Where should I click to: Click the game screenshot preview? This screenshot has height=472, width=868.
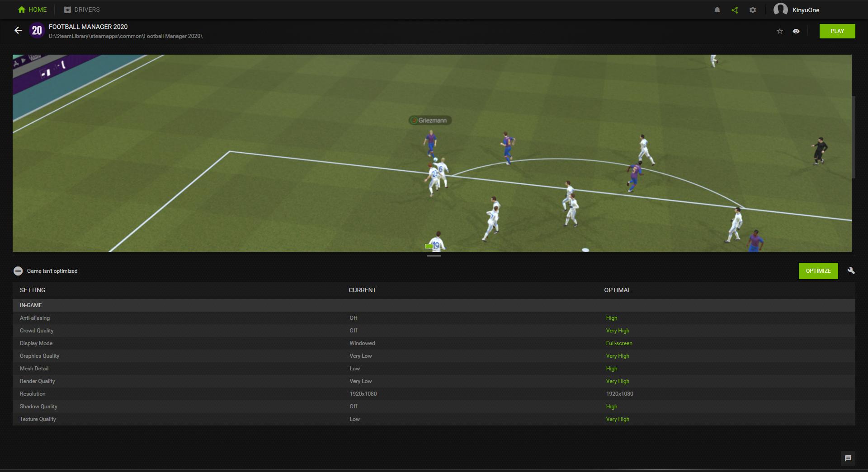[432, 153]
